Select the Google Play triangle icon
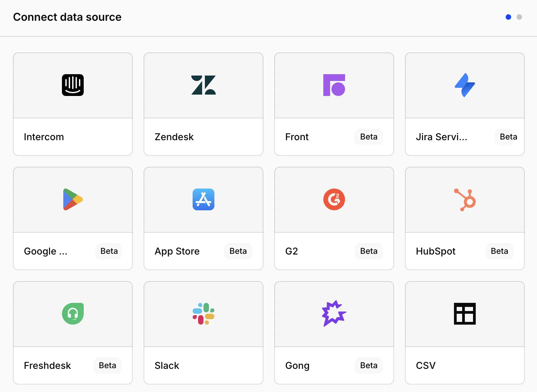Image resolution: width=537 pixels, height=392 pixels. 73,199
